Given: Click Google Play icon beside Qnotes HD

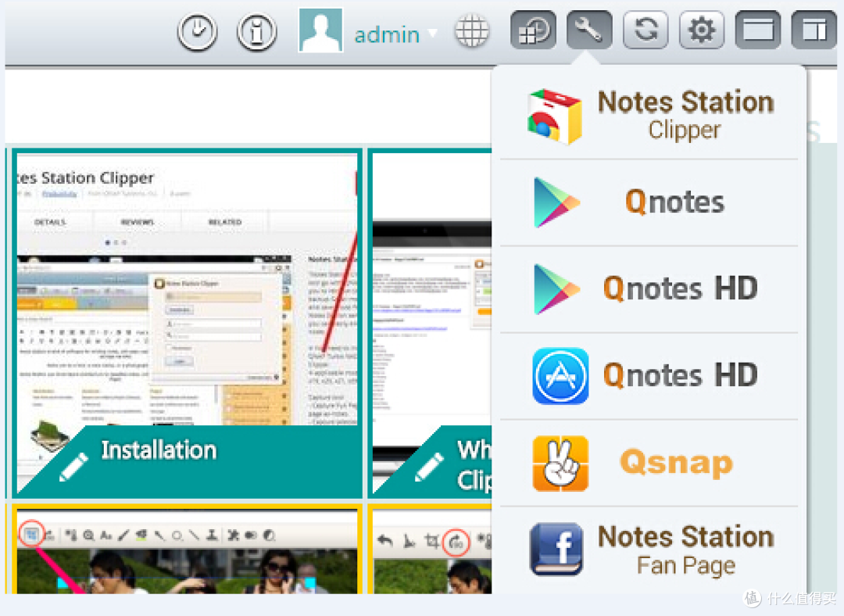Looking at the screenshot, I should click(556, 289).
